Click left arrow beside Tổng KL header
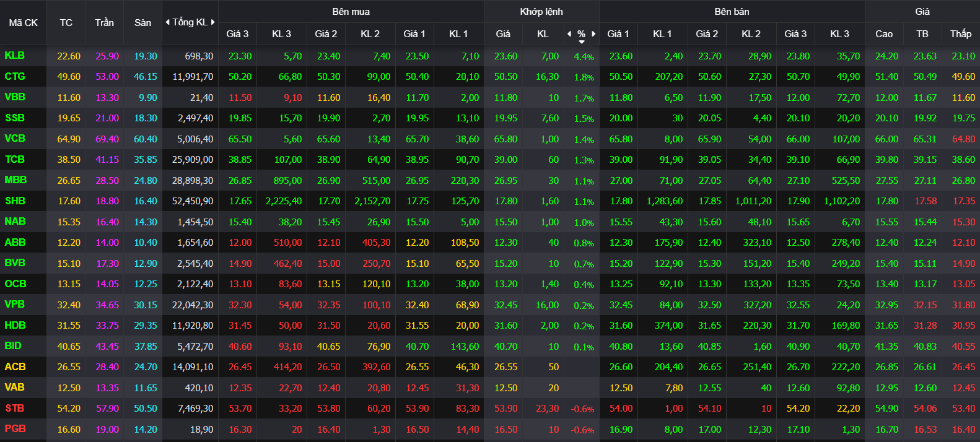Screen dimensions: 980x442 click(x=167, y=22)
